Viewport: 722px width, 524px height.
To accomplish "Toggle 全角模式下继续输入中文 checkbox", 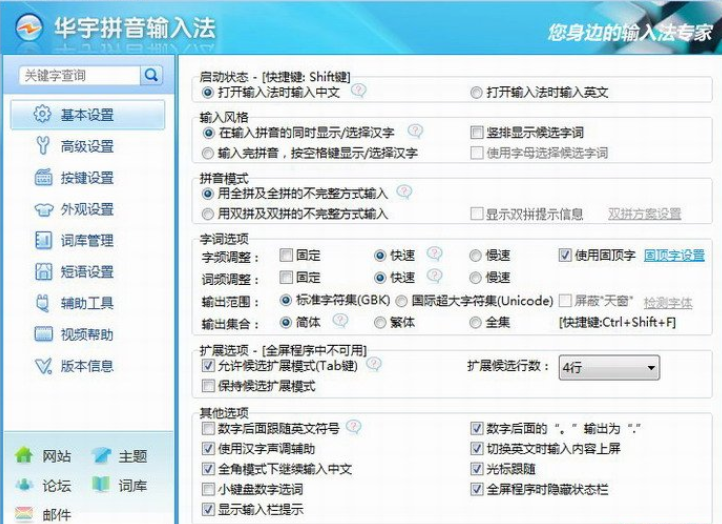I will [x=208, y=469].
